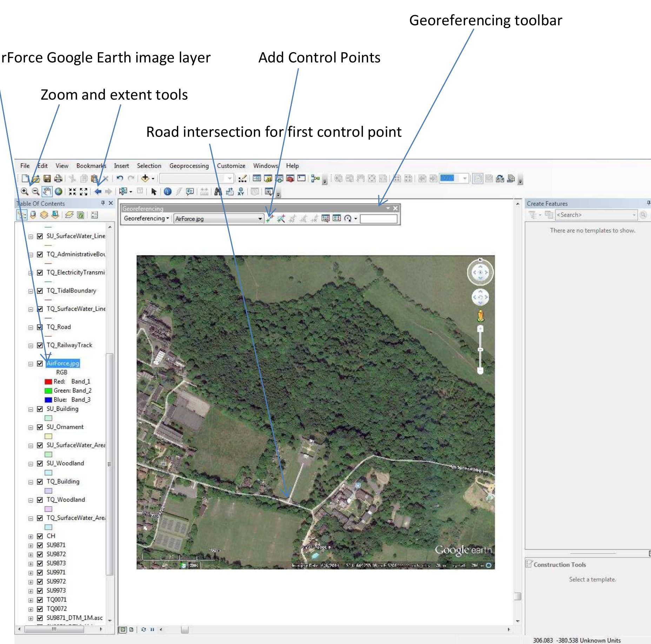Screen dimensions: 651x644
Task: Open the Selection menu
Action: pos(149,166)
